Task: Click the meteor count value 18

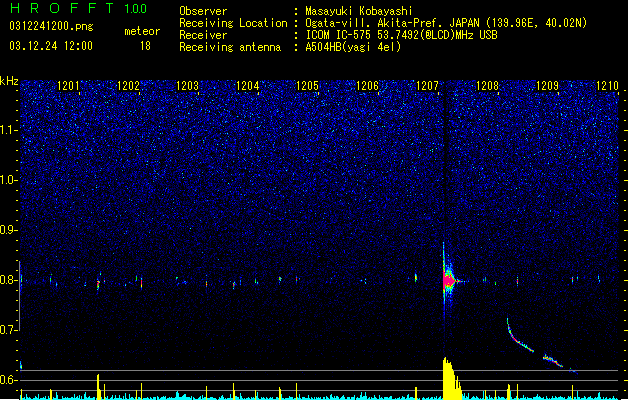Action: [x=145, y=46]
